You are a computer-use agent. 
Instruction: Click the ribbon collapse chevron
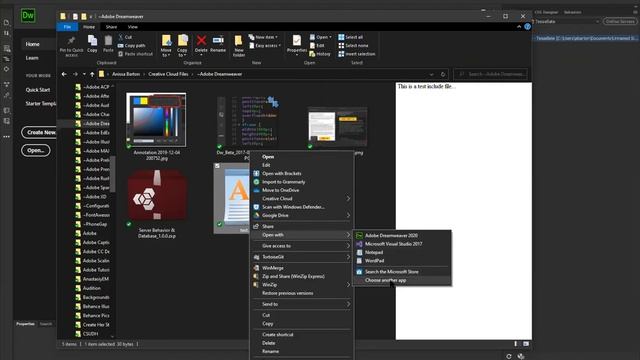point(519,27)
